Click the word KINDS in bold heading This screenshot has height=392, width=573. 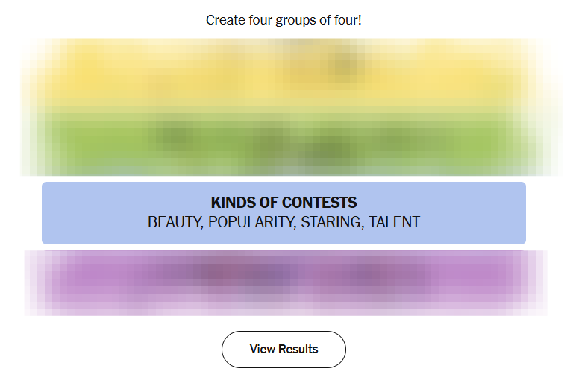tap(233, 203)
